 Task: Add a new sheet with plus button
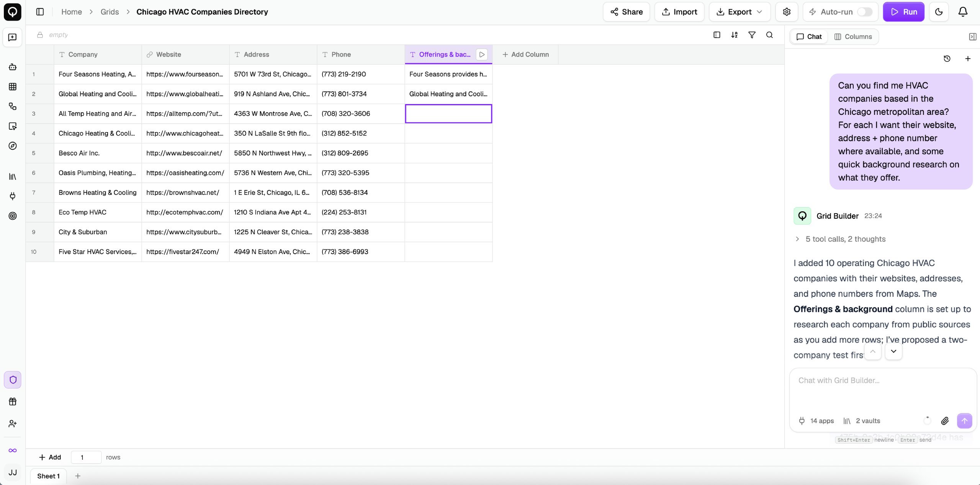tap(78, 476)
